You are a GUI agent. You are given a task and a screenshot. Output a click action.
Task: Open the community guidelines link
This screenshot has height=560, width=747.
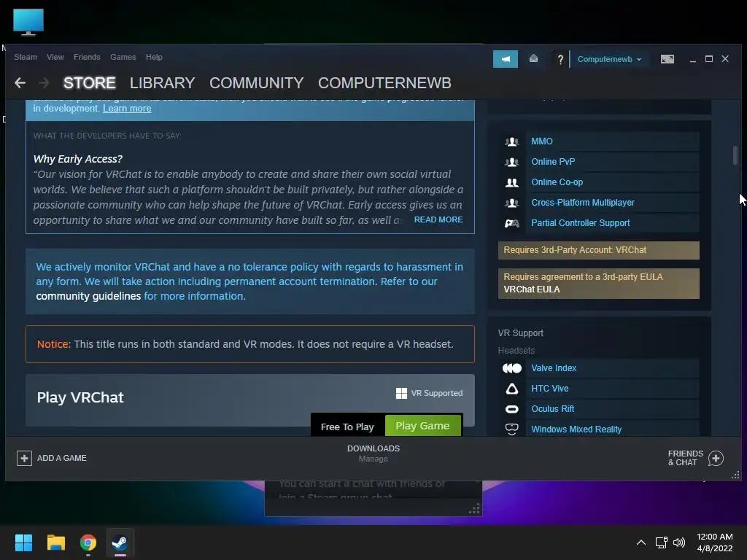88,296
